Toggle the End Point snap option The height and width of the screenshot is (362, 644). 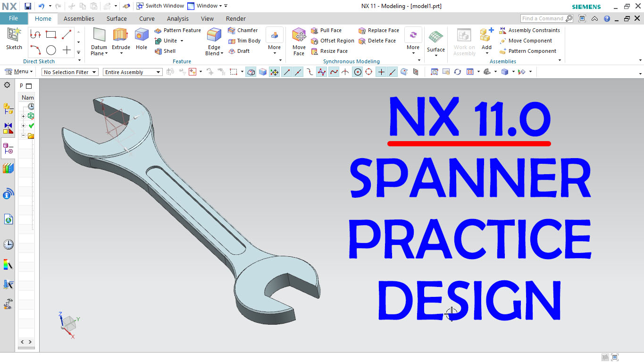click(286, 72)
